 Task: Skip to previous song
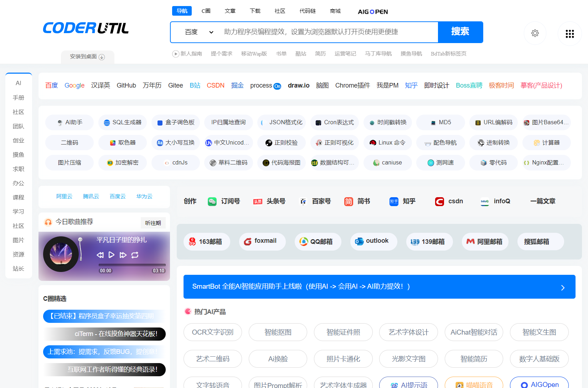tap(100, 255)
